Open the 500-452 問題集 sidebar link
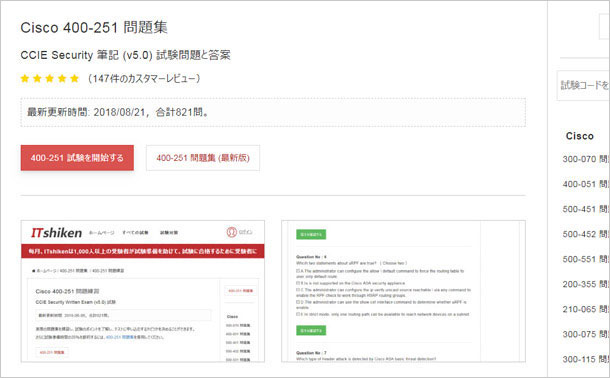Screen dimensions: 610x378 585,234
